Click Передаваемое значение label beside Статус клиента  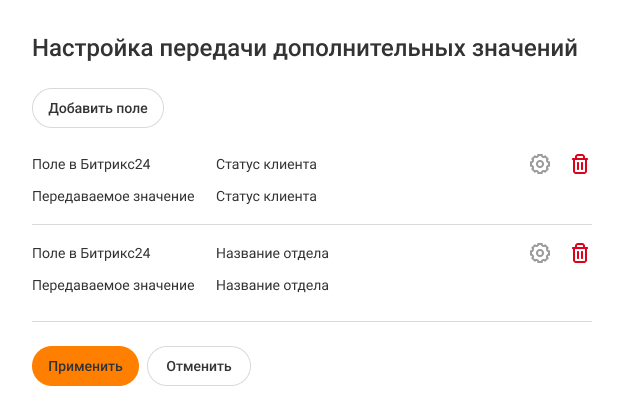[113, 196]
